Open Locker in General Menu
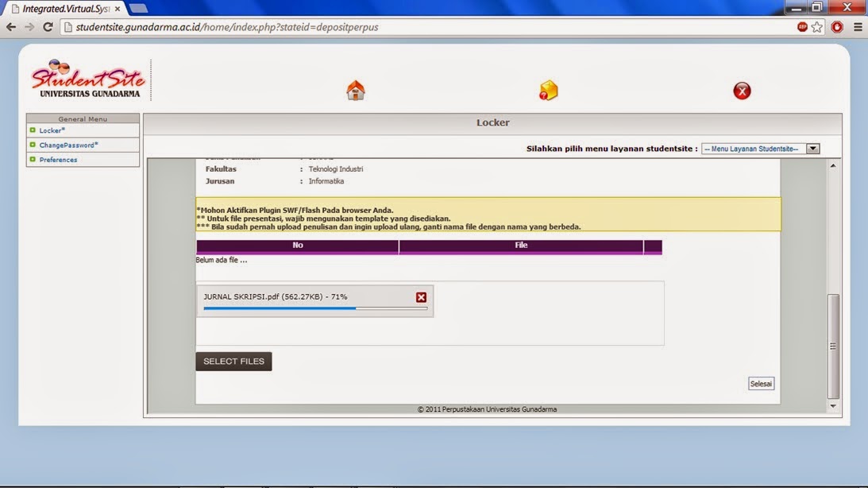Viewport: 868px width, 488px height. coord(52,130)
